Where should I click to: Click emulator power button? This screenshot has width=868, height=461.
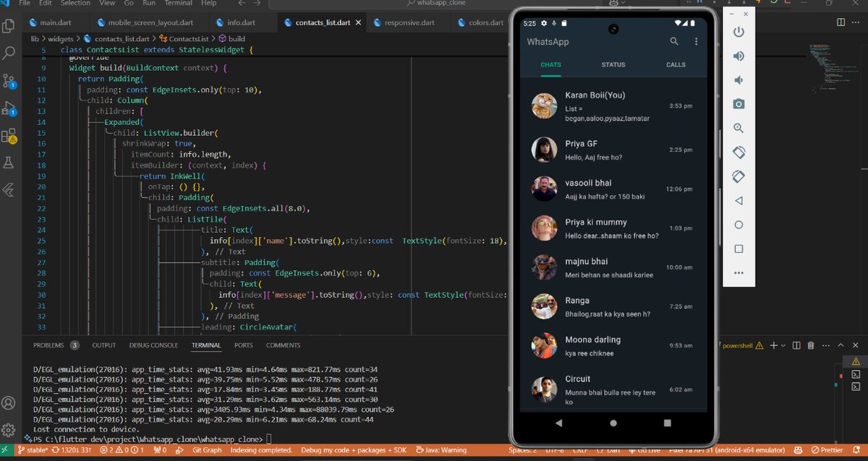click(x=739, y=32)
